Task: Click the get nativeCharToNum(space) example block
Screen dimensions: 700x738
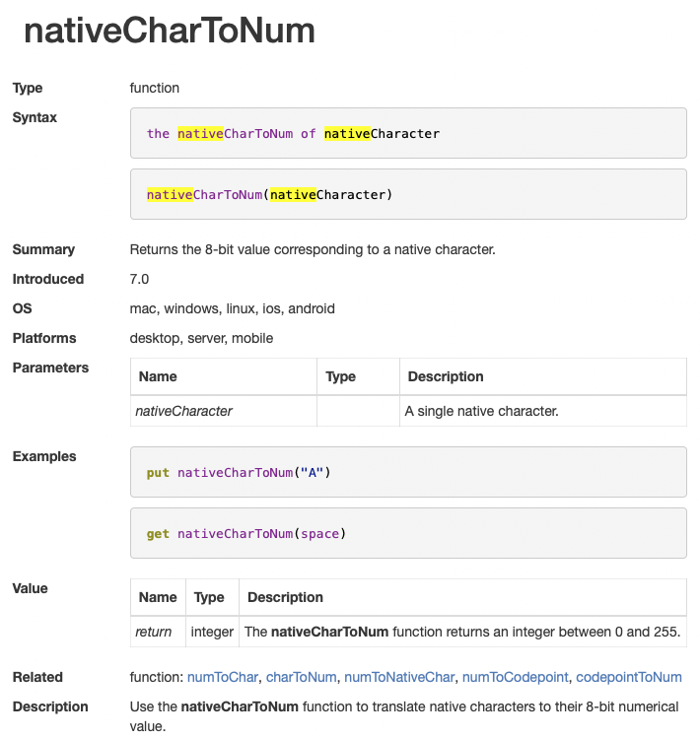Action: point(408,533)
